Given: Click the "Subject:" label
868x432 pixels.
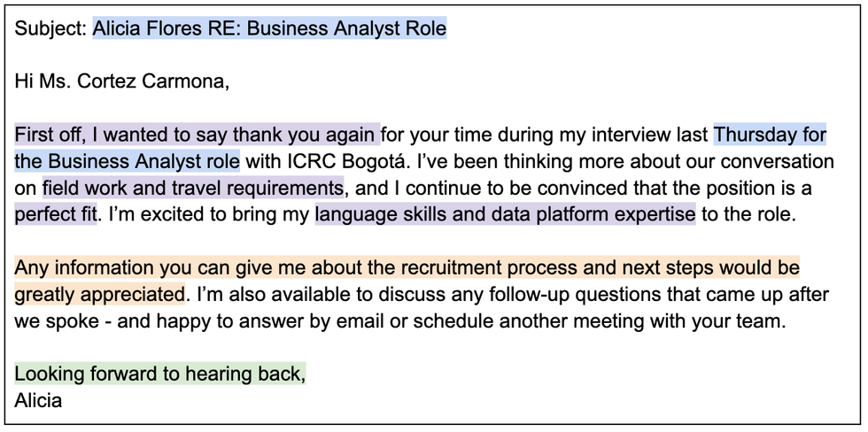Looking at the screenshot, I should click(x=50, y=28).
